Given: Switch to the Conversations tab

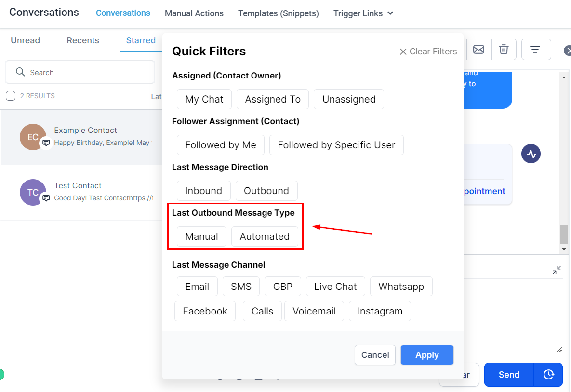Looking at the screenshot, I should pos(123,13).
